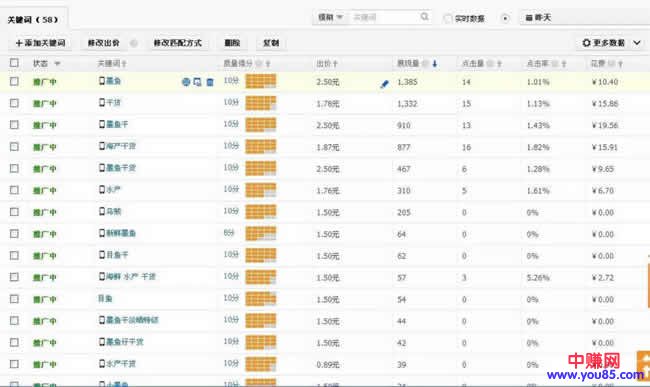Open the 昨天 date range selector
650x387 pixels.
585,18
